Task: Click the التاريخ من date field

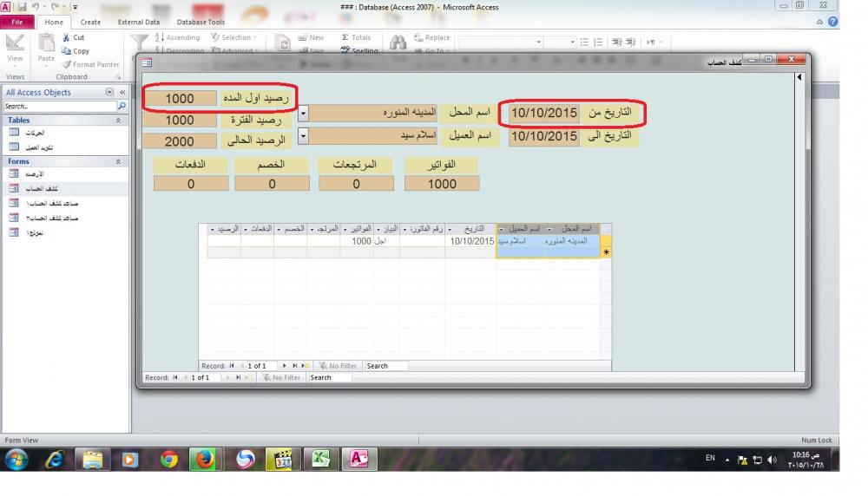Action: (x=544, y=113)
